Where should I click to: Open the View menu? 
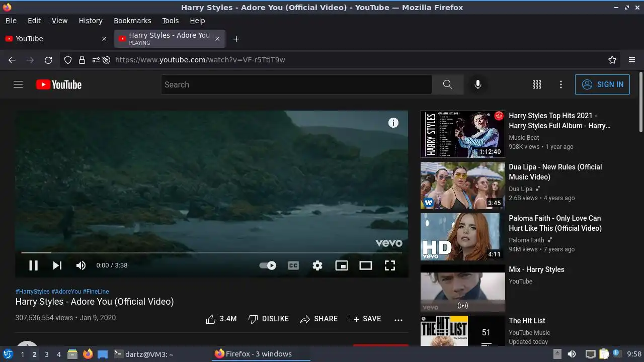[x=59, y=21]
